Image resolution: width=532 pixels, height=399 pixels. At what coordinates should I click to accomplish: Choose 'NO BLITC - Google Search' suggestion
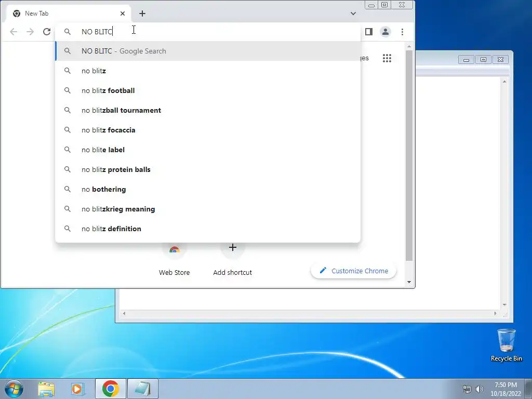(208, 51)
